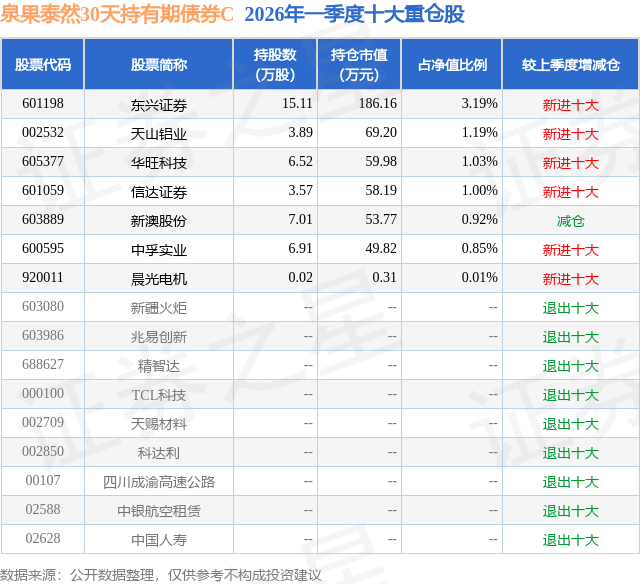
Task: Click the data source note at bottom
Action: click(x=161, y=575)
